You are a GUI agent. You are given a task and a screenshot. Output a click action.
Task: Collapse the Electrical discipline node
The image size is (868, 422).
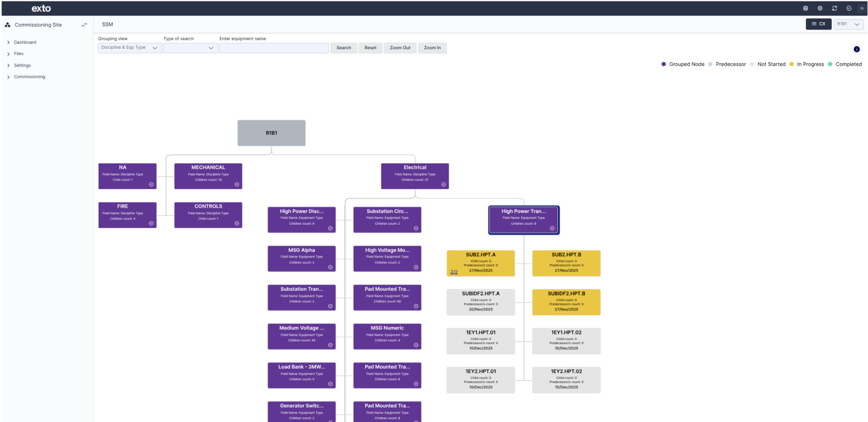tap(443, 185)
